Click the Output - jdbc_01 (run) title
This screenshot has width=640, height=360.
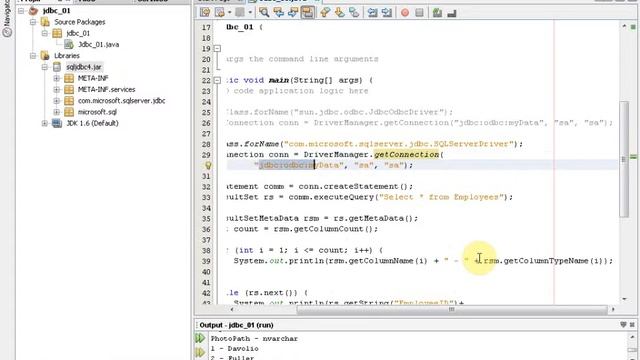tap(236, 325)
